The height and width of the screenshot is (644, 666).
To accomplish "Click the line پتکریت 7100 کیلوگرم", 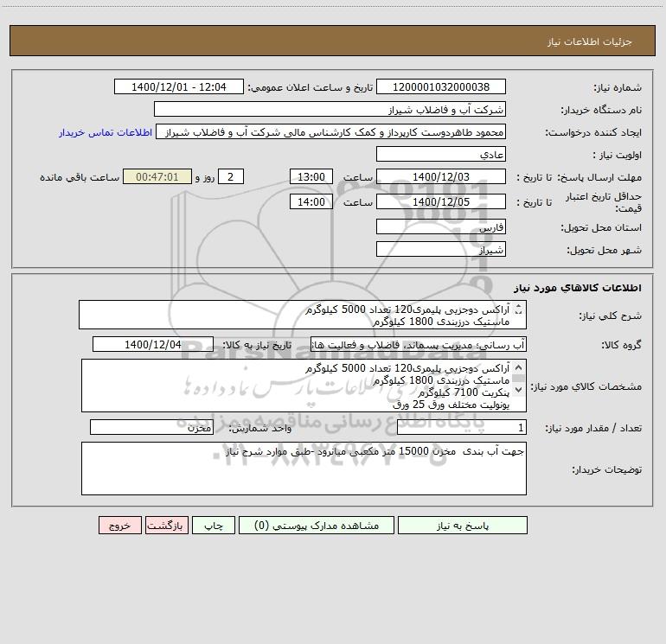I will pos(463,392).
